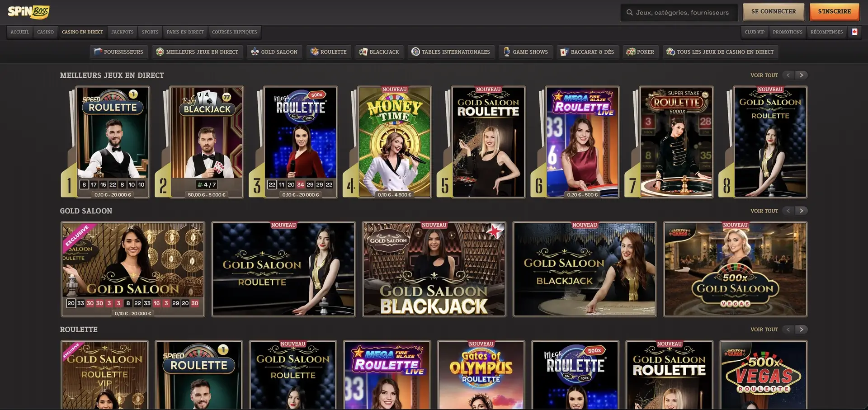Image resolution: width=868 pixels, height=410 pixels.
Task: Open Gold Saloon Roulette ranked number 8
Action: pos(770,142)
